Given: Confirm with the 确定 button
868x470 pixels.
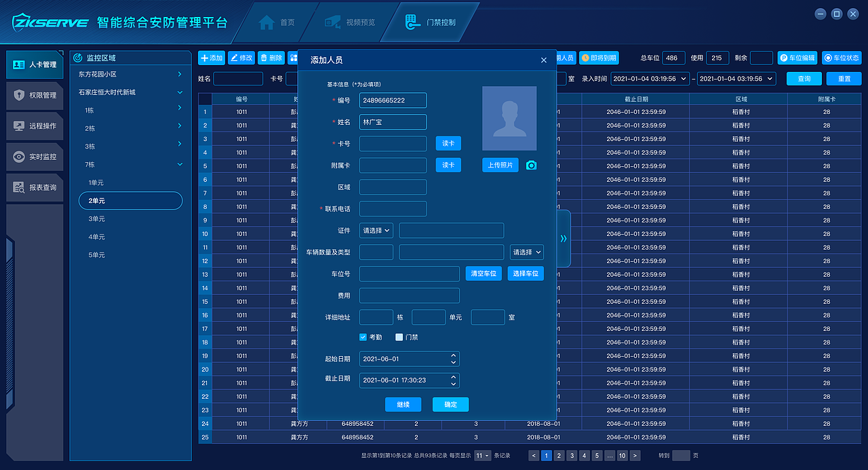Looking at the screenshot, I should [451, 405].
